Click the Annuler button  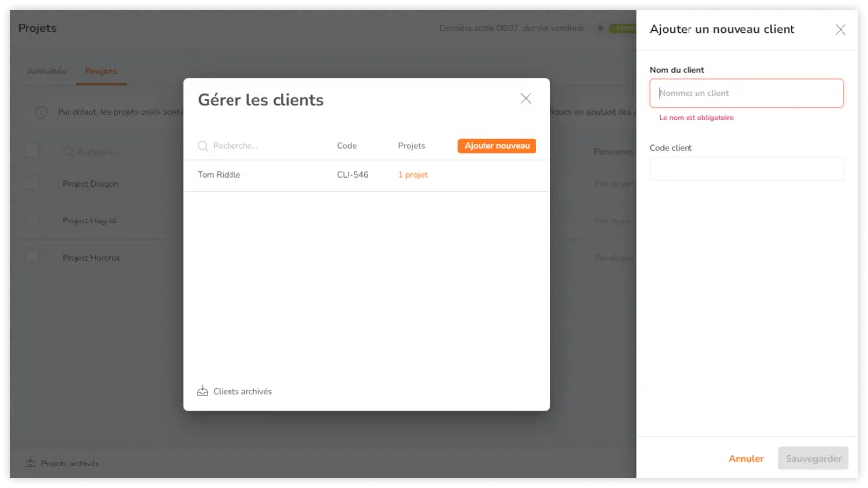745,459
